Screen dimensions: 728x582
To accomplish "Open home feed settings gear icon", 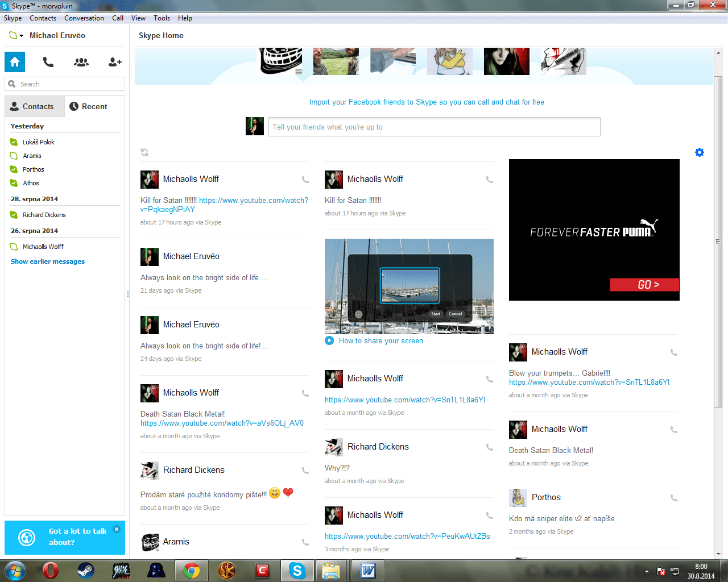I will 700,152.
